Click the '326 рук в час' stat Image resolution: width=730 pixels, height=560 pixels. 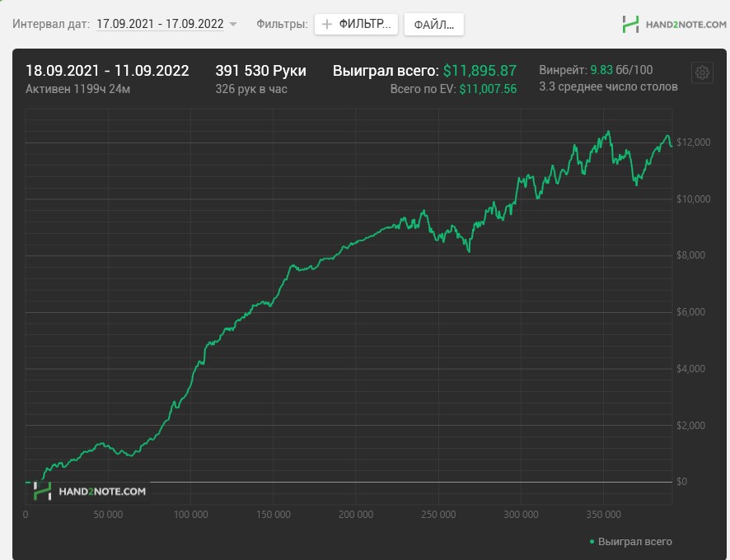click(x=251, y=88)
